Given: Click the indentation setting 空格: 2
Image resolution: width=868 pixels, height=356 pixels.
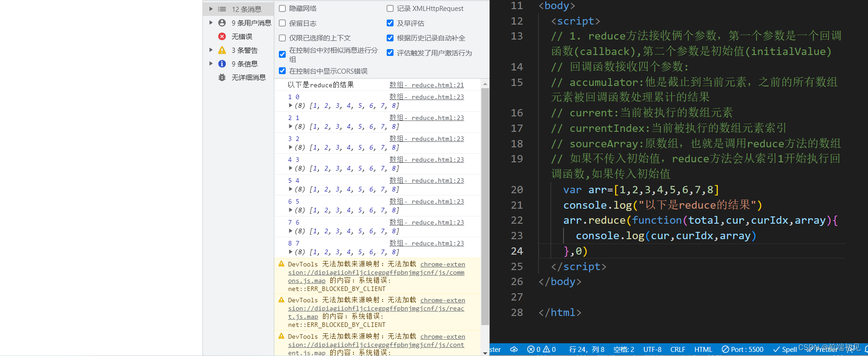Looking at the screenshot, I should point(624,349).
